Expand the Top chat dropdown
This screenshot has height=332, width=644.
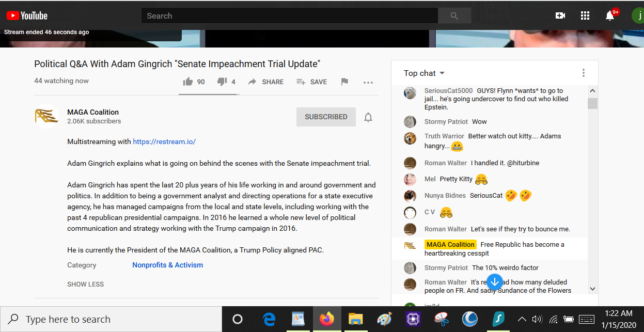tap(424, 73)
